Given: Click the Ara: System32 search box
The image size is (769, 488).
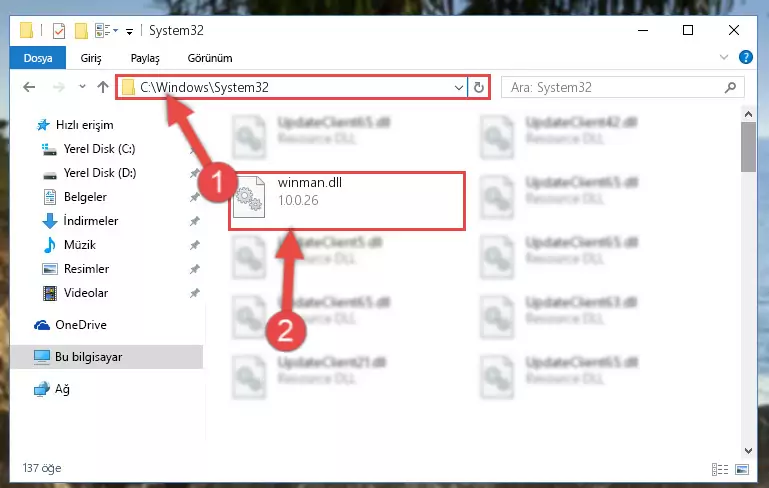Looking at the screenshot, I should click(622, 88).
